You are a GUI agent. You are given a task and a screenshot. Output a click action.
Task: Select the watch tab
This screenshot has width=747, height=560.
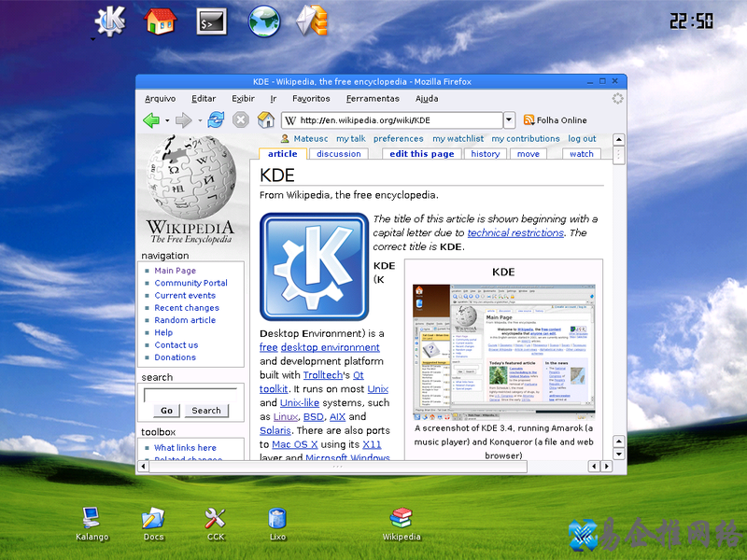[x=581, y=154]
